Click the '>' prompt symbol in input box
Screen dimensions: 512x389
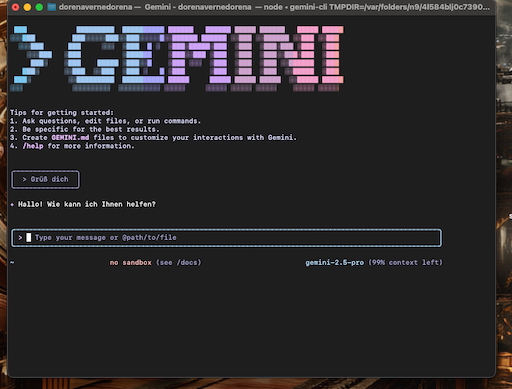coord(20,238)
